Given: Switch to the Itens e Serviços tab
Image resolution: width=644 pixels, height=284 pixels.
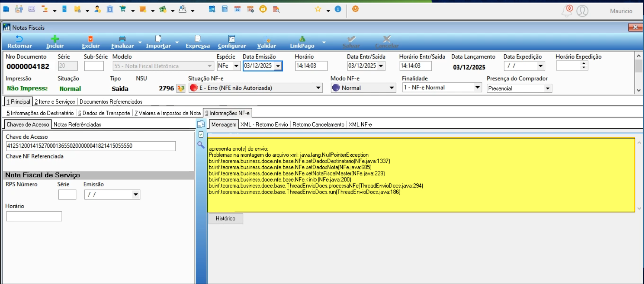Looking at the screenshot, I should point(55,102).
